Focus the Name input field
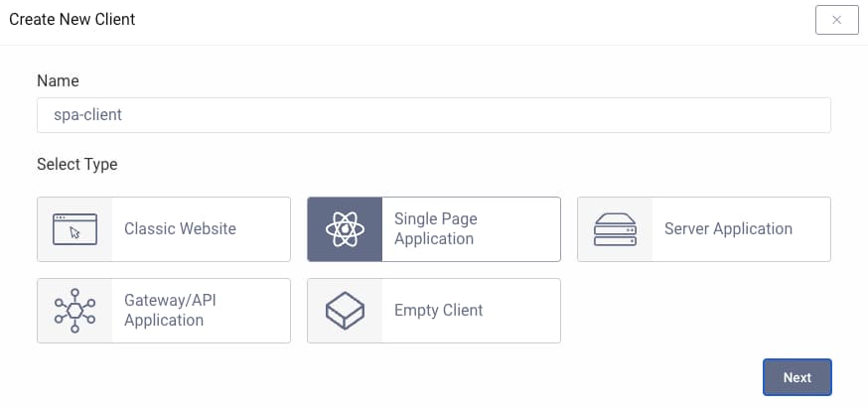This screenshot has height=409, width=868. click(x=433, y=115)
